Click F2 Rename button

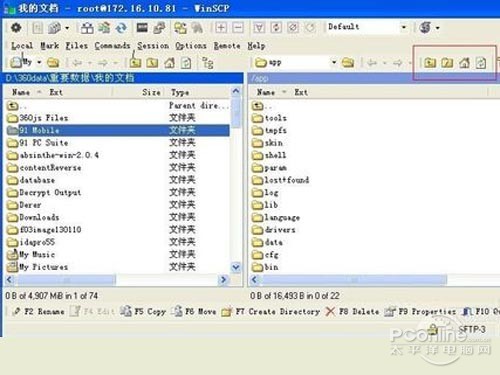click(38, 312)
